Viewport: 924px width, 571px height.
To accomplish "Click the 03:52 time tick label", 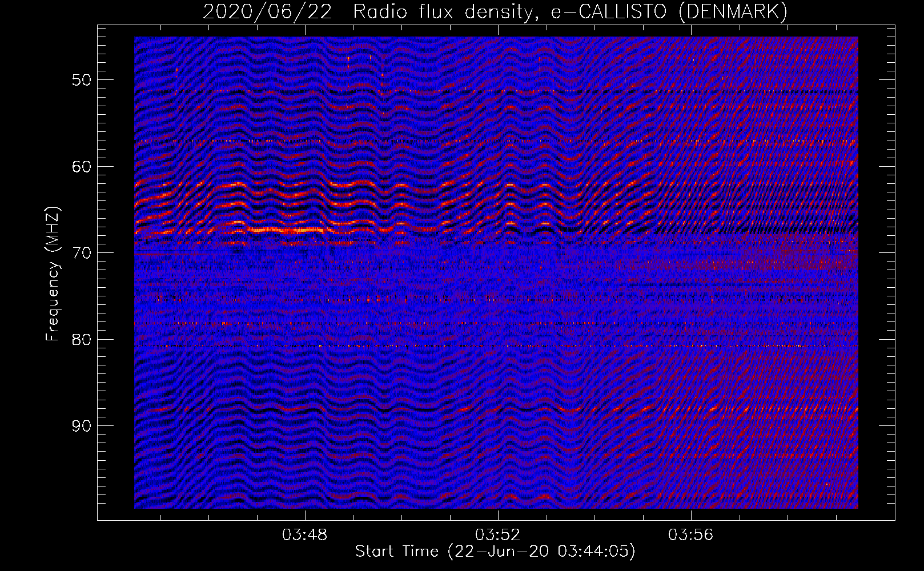I will pyautogui.click(x=498, y=535).
